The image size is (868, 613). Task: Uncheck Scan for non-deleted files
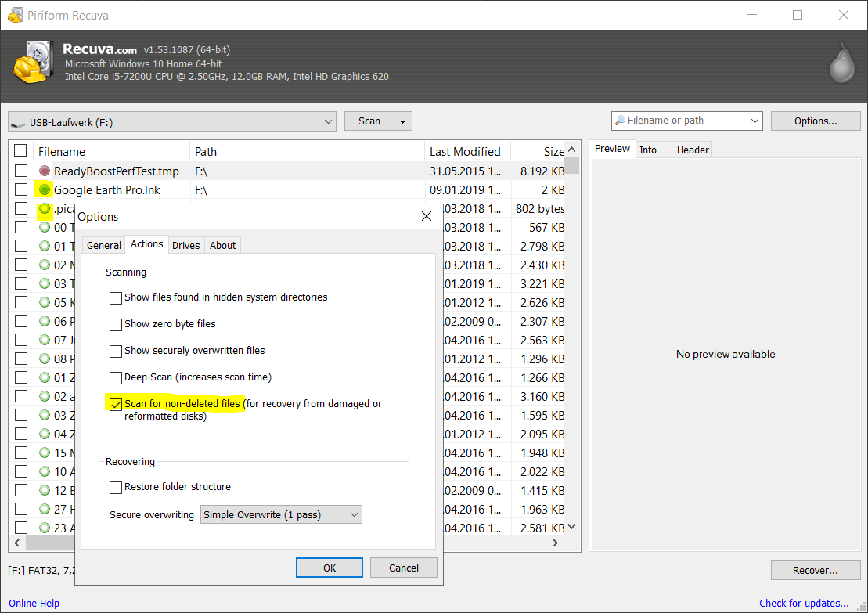point(116,404)
